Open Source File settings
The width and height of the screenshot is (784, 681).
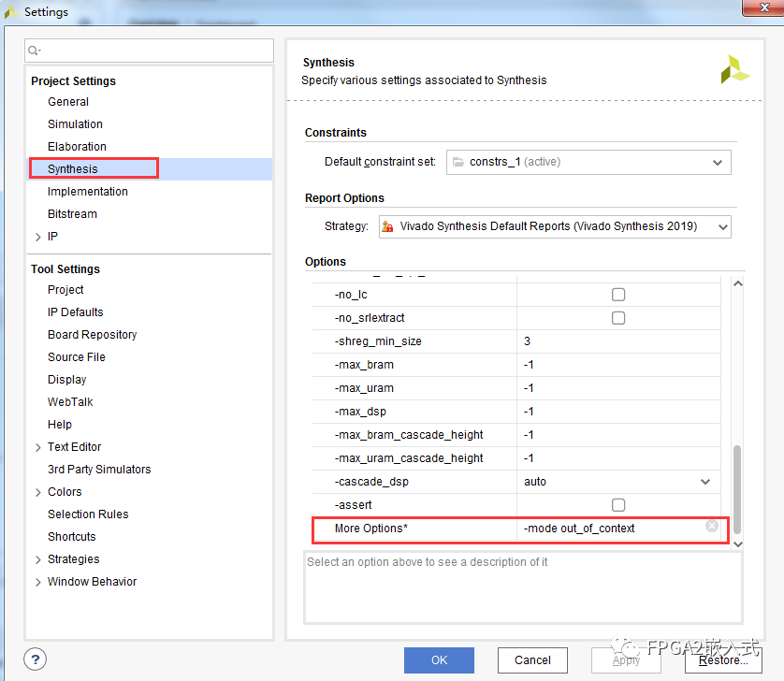(77, 357)
